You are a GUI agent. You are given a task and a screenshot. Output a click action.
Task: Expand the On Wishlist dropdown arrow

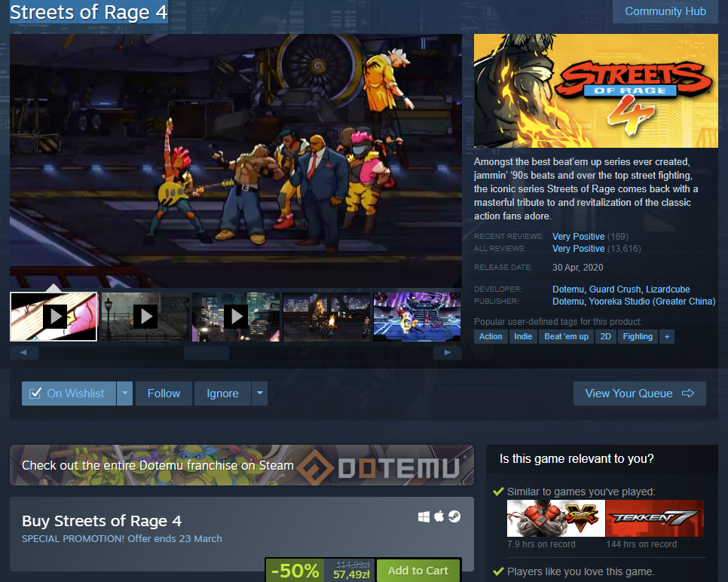tap(124, 394)
